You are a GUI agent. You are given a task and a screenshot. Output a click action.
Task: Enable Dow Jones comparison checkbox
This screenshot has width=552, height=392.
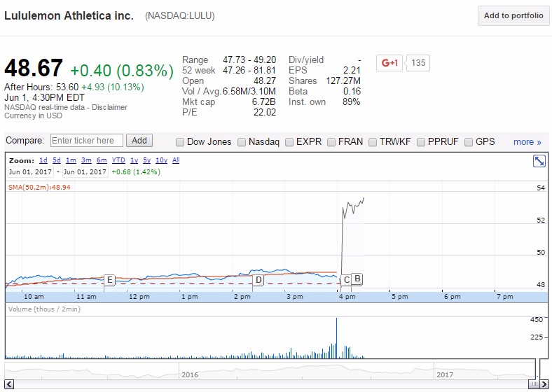[x=180, y=142]
